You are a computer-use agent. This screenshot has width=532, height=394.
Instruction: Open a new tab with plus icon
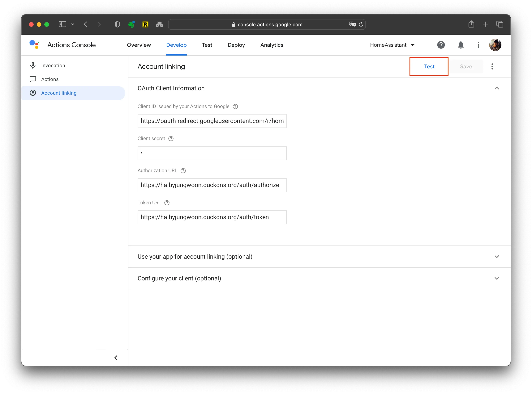485,24
